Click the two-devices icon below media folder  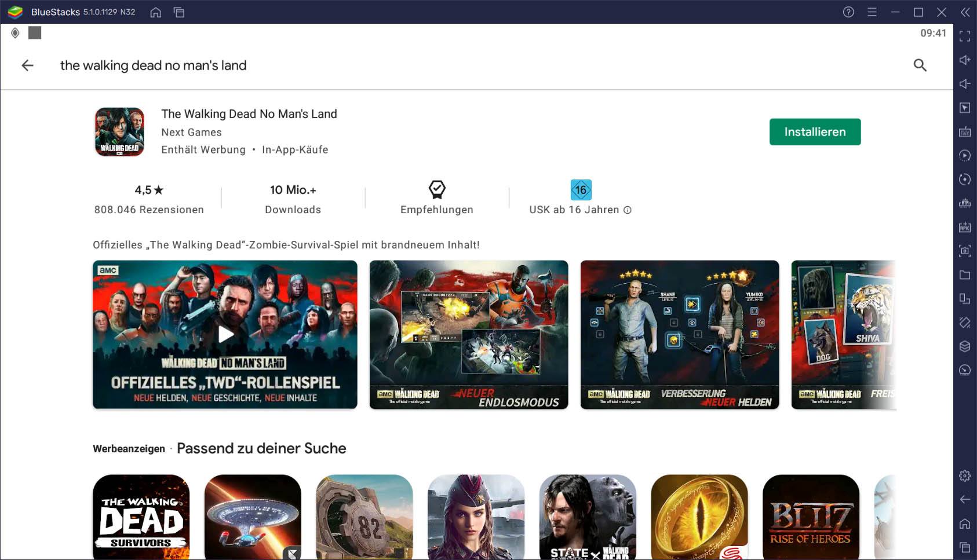[965, 298]
